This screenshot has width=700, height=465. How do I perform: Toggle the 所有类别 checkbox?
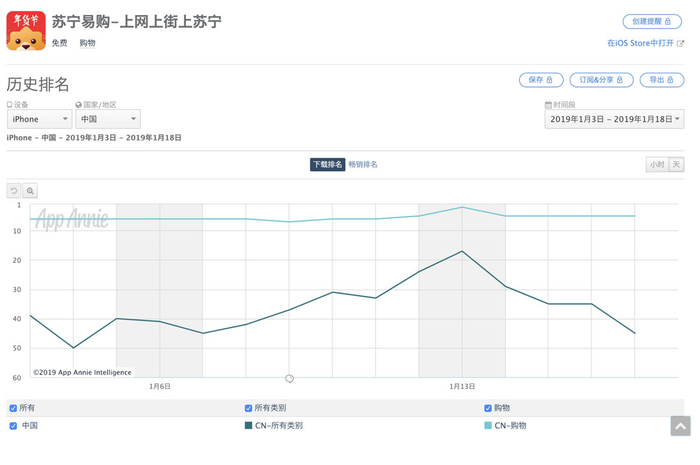pos(248,408)
